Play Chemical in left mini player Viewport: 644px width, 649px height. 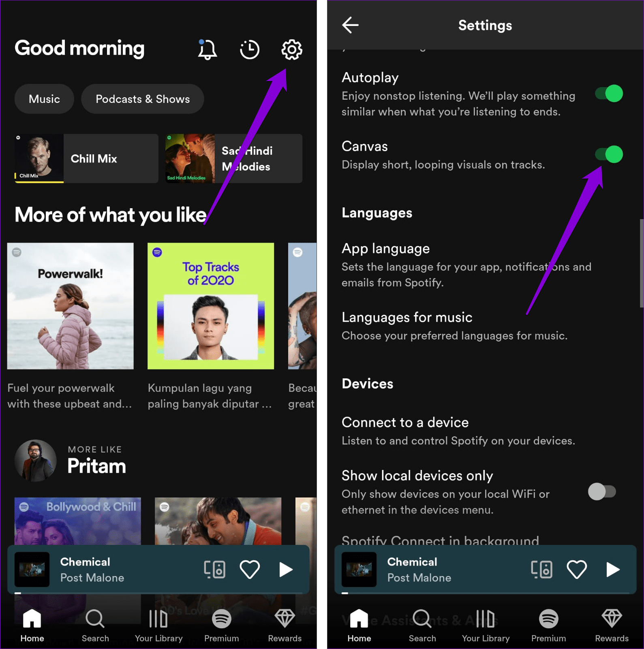286,569
